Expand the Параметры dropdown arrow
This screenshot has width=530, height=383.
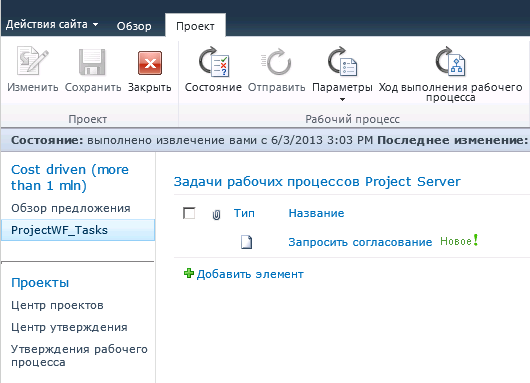[342, 99]
